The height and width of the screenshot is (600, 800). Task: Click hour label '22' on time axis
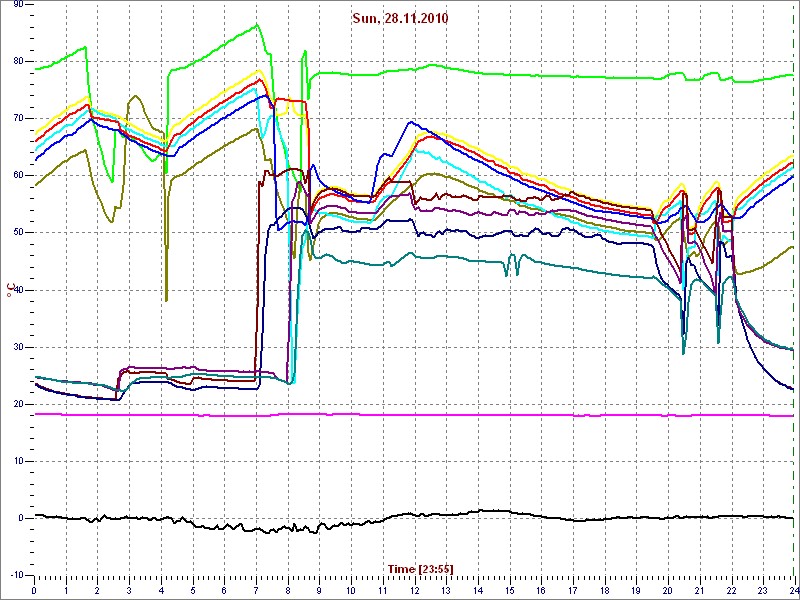(731, 592)
